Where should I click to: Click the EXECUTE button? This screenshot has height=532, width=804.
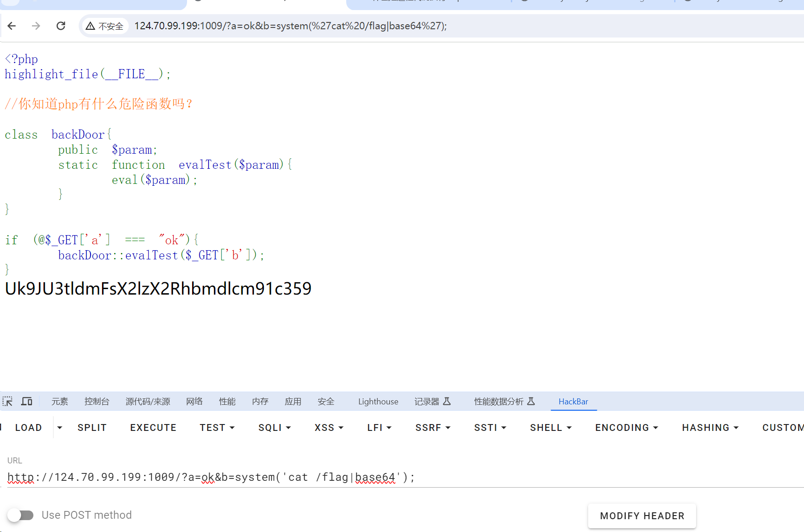click(153, 427)
